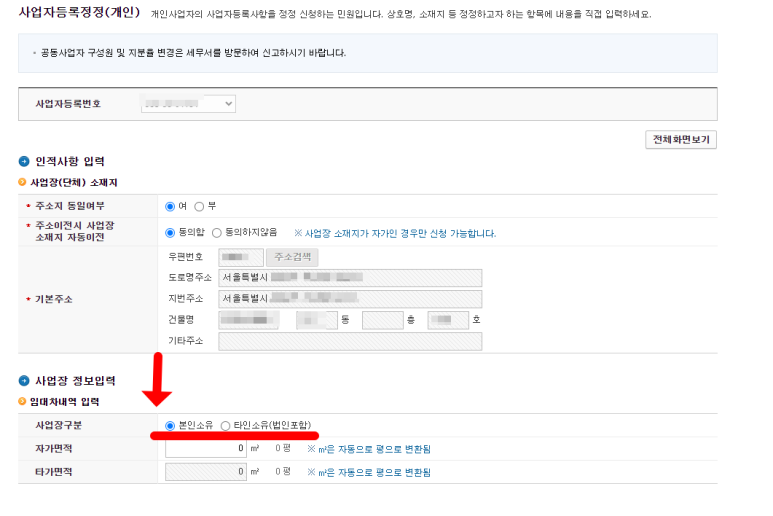Click the 도로명주소 field

[x=350, y=278]
